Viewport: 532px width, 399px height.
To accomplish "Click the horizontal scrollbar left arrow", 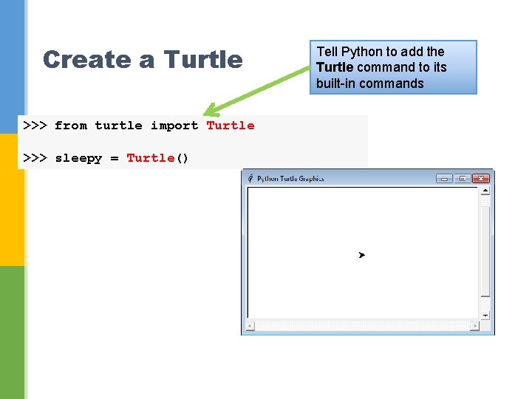I will click(x=250, y=326).
